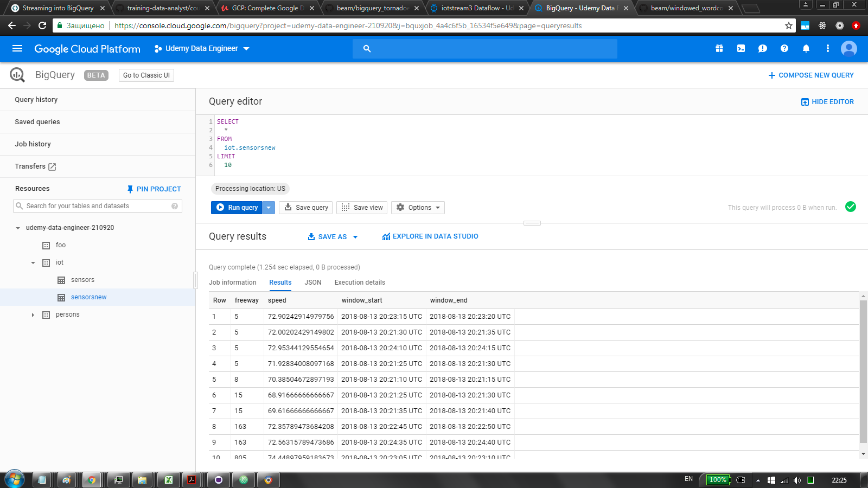Go back in browser history

pyautogui.click(x=12, y=25)
